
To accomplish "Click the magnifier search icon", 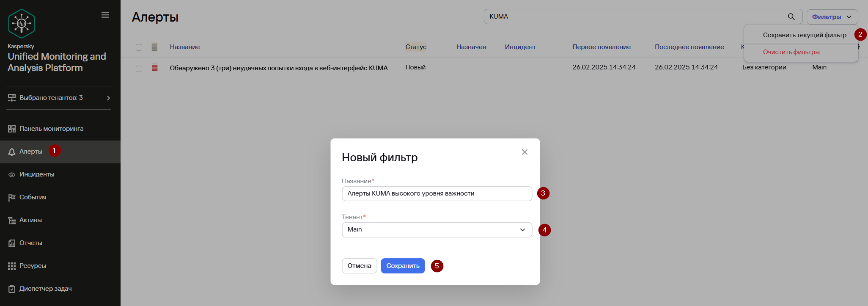I will click(x=791, y=17).
